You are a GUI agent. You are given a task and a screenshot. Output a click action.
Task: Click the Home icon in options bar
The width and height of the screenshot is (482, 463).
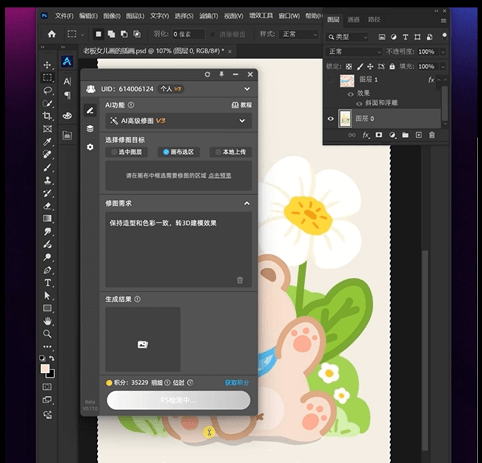pos(52,34)
